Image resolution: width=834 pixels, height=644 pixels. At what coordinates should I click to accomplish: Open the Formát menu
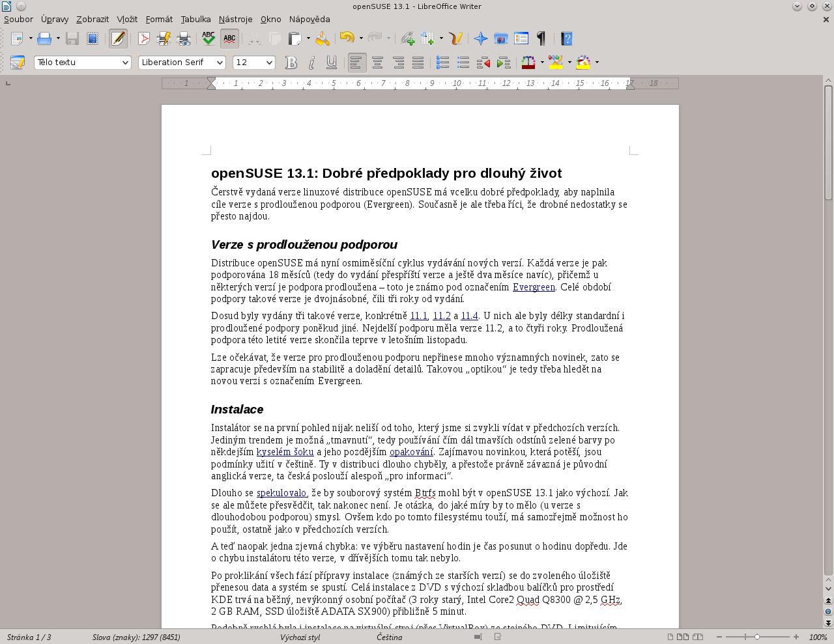tap(159, 19)
